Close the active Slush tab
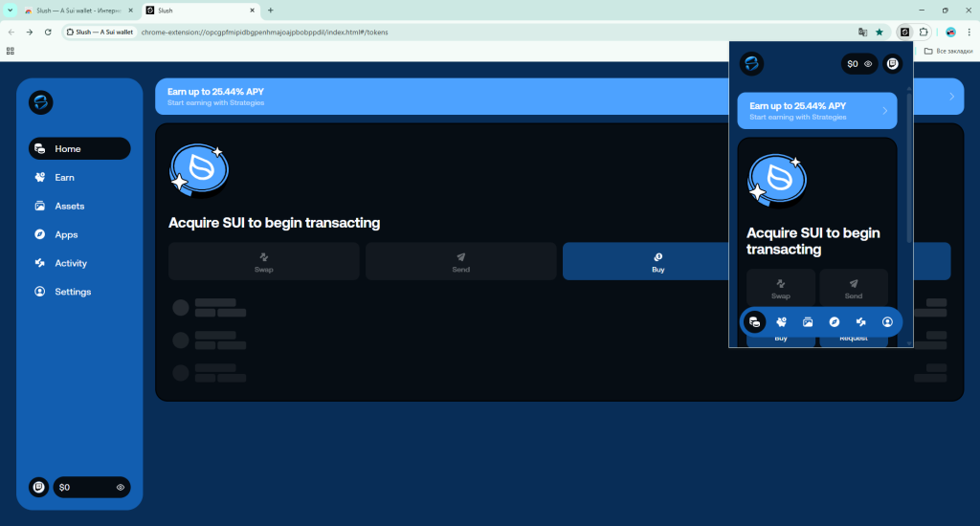 tap(252, 11)
